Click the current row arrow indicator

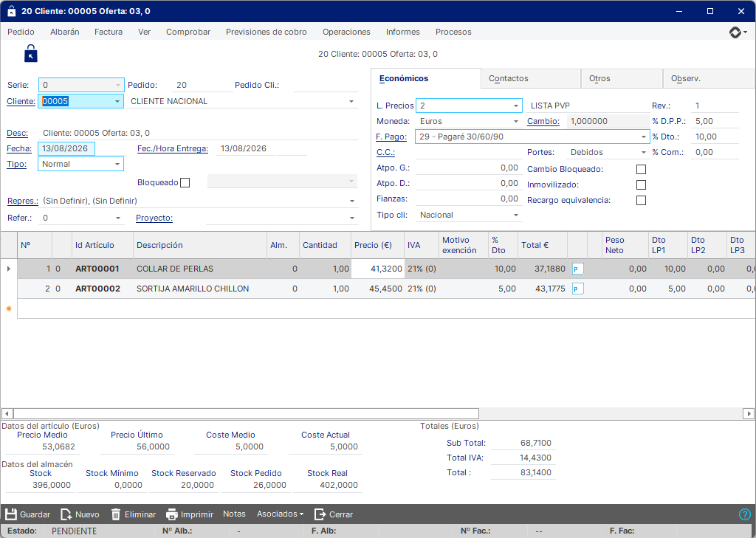point(9,269)
